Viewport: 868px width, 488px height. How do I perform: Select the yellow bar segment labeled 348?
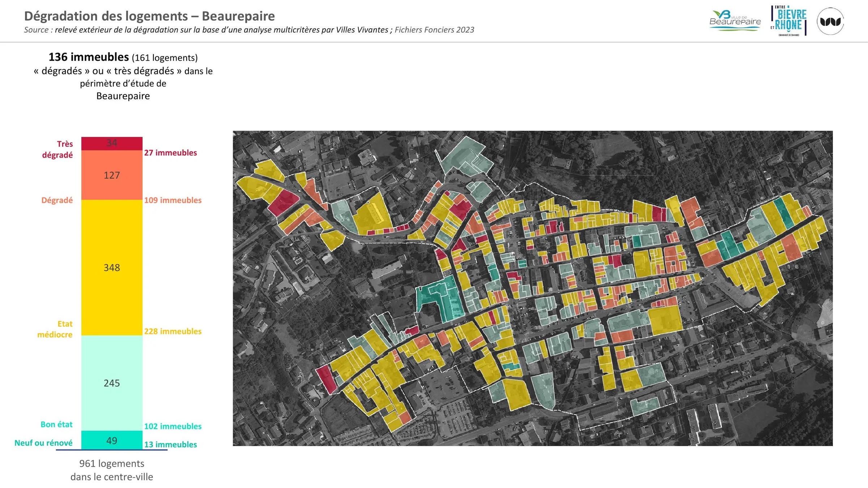click(x=112, y=267)
